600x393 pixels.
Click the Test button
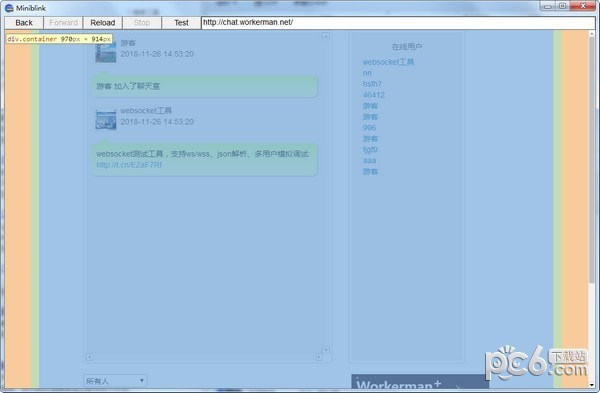pyautogui.click(x=181, y=23)
